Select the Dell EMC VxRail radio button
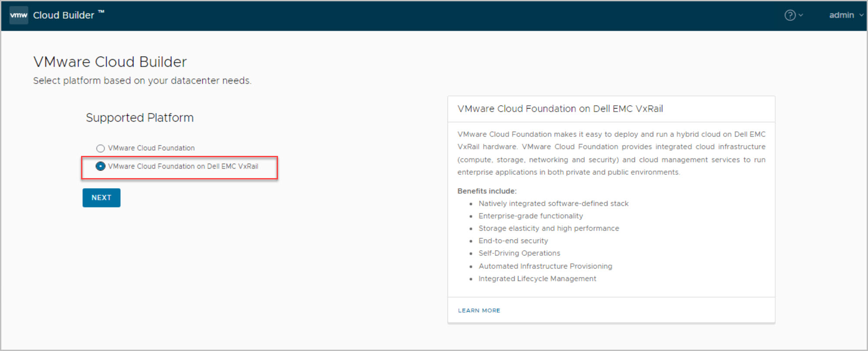 [x=101, y=166]
